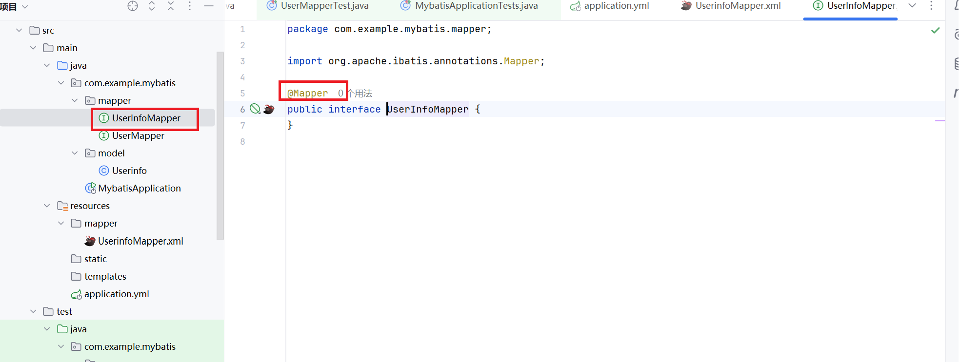This screenshot has height=362, width=980.
Task: Click the MyBatis bird gutter icon on line 6
Action: pyautogui.click(x=268, y=109)
